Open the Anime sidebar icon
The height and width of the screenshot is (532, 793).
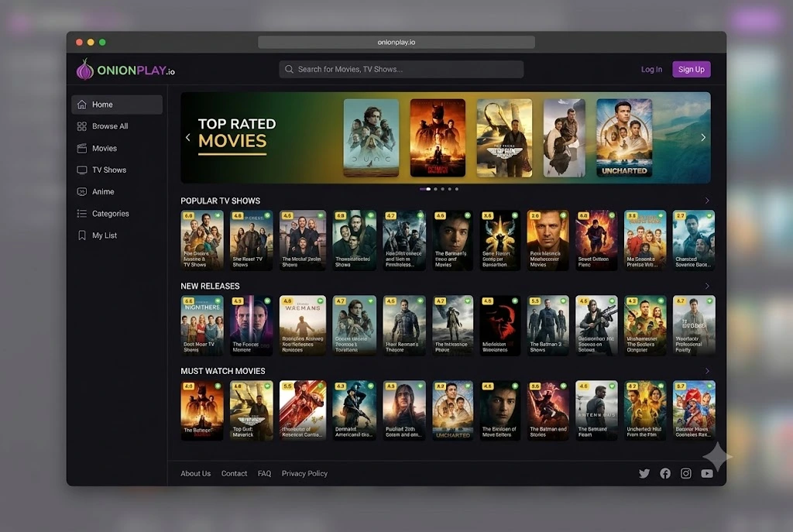(x=81, y=192)
